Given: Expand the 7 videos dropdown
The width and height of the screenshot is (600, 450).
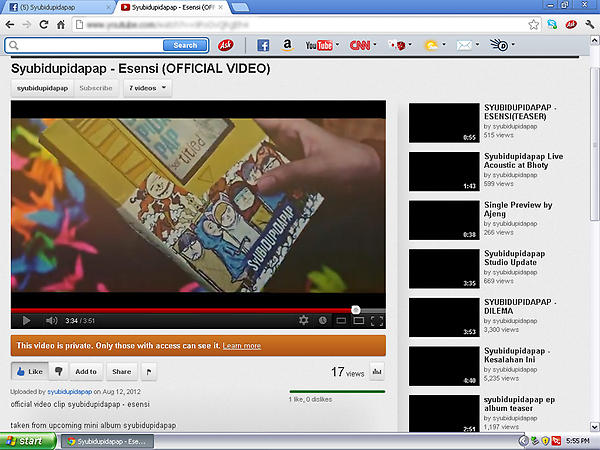Looking at the screenshot, I should (148, 88).
